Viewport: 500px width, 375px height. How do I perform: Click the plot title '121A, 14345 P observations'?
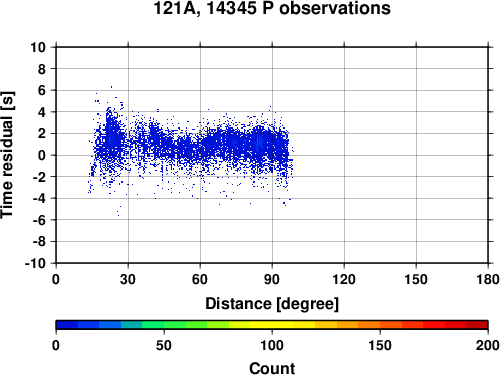pos(272,8)
